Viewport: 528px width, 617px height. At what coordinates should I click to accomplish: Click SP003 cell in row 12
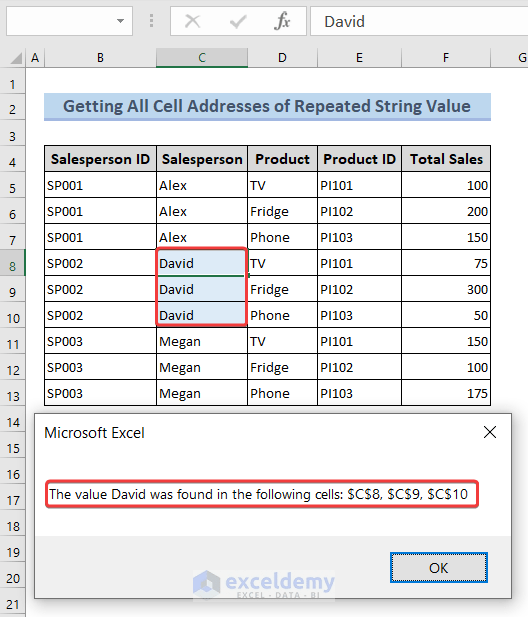click(100, 367)
